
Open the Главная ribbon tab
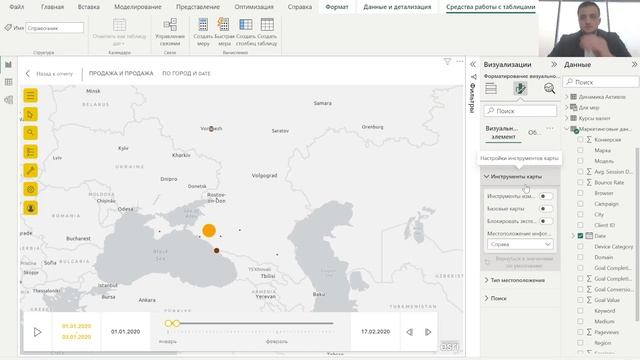click(52, 7)
